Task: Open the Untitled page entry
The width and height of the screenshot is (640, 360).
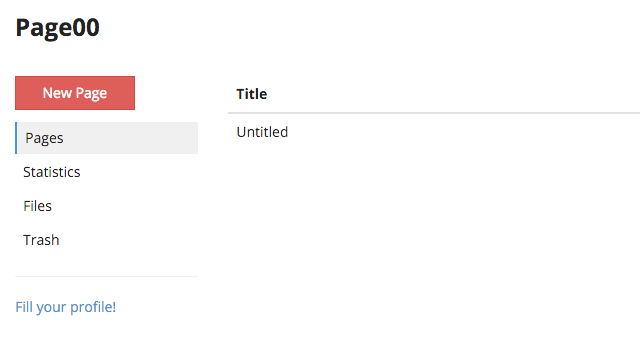Action: coord(262,132)
